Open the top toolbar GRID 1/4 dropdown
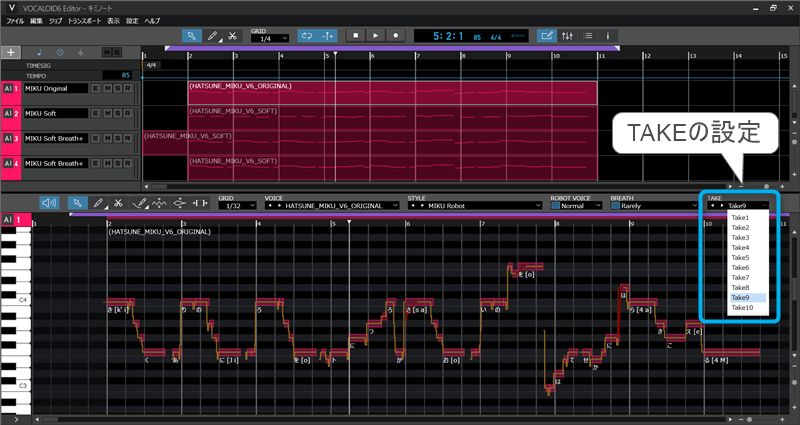800x425 pixels. (x=270, y=39)
